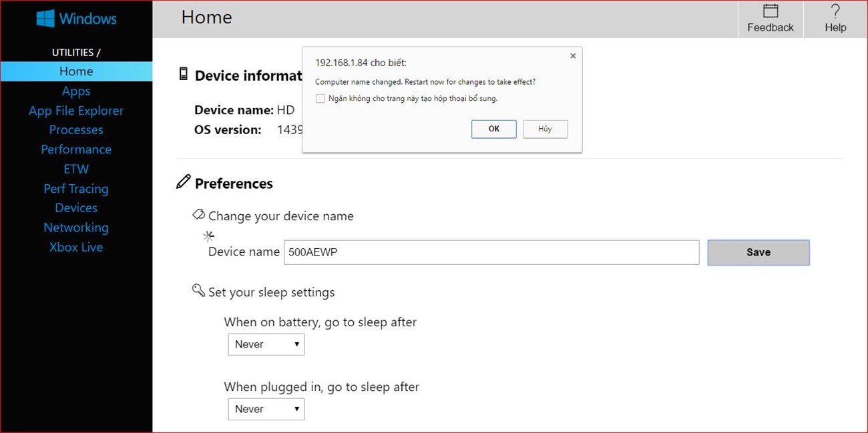
Task: Open App File Explorer page
Action: coord(76,111)
